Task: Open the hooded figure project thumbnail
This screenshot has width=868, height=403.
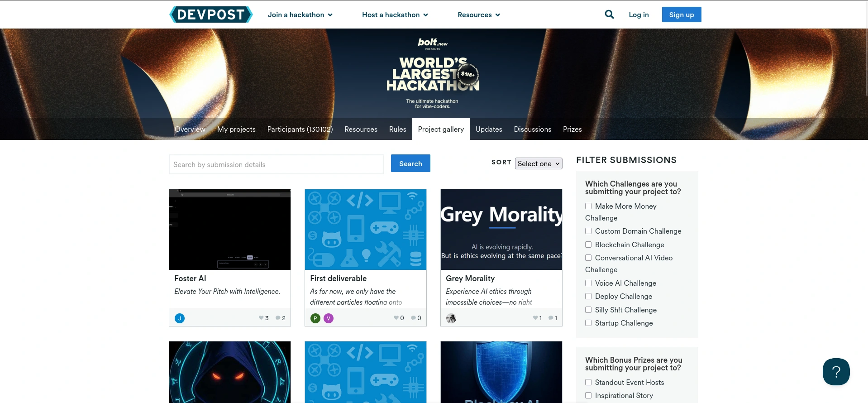Action: coord(230,372)
